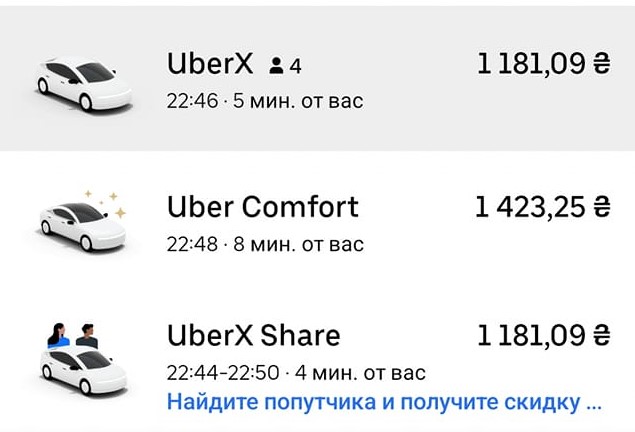Select the UberX ride title
Image resolution: width=635 pixels, height=432 pixels.
tap(208, 64)
